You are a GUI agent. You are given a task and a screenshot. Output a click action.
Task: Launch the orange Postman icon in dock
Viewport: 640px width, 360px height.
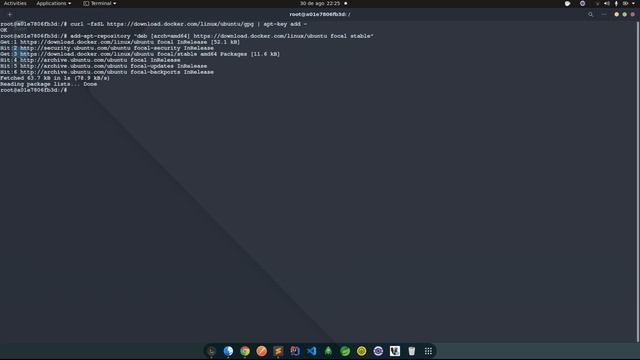(x=262, y=351)
